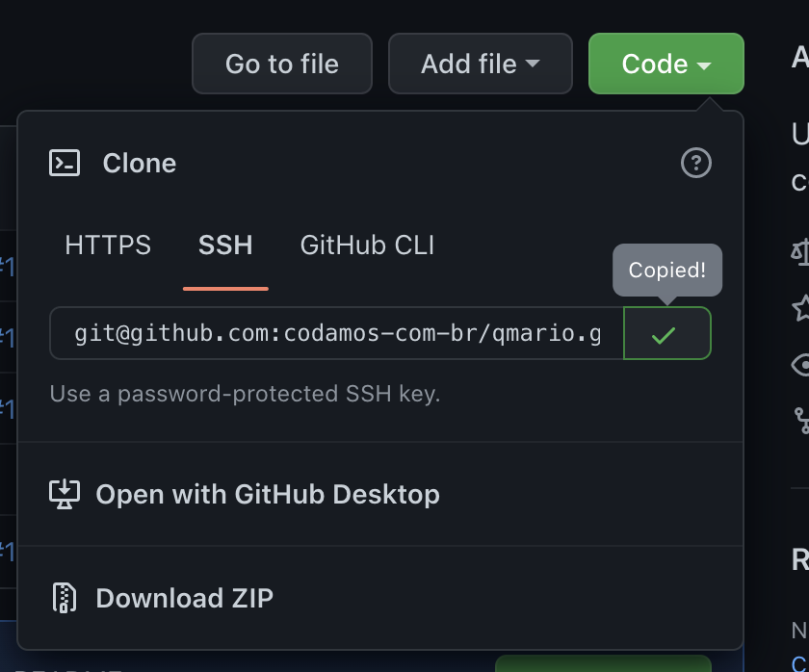Image resolution: width=809 pixels, height=672 pixels.
Task: Click the Go to file button
Action: pos(282,65)
